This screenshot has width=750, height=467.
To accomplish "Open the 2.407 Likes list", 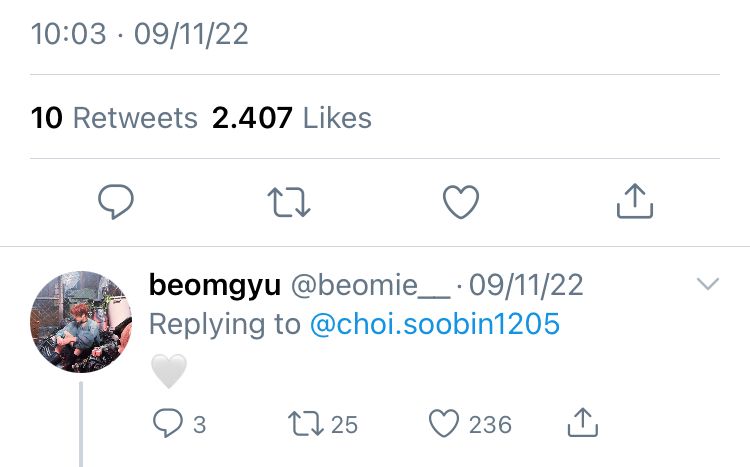I will (291, 118).
